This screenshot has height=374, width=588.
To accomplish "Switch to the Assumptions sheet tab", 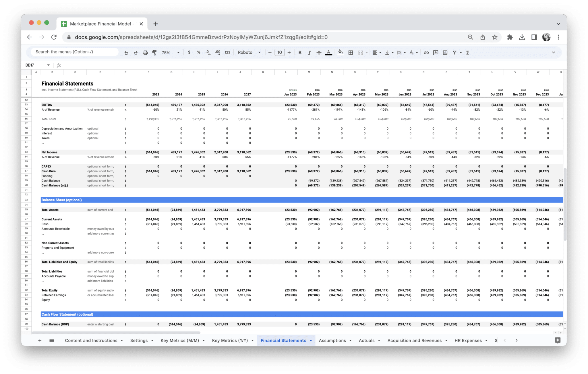I will [x=332, y=340].
